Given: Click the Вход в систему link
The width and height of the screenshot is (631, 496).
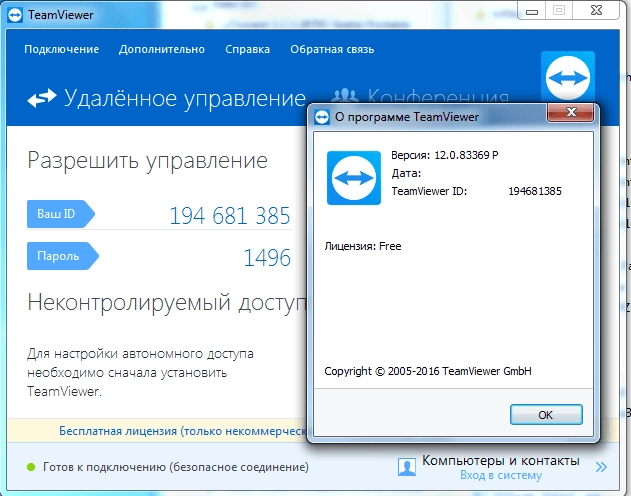Looking at the screenshot, I should coord(501,475).
